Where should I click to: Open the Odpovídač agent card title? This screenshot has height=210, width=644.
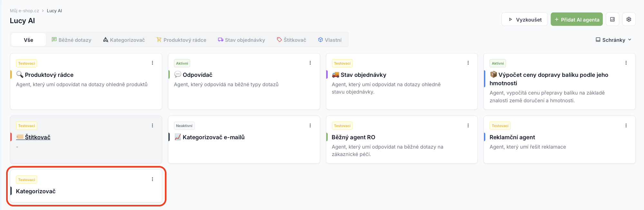pos(198,75)
